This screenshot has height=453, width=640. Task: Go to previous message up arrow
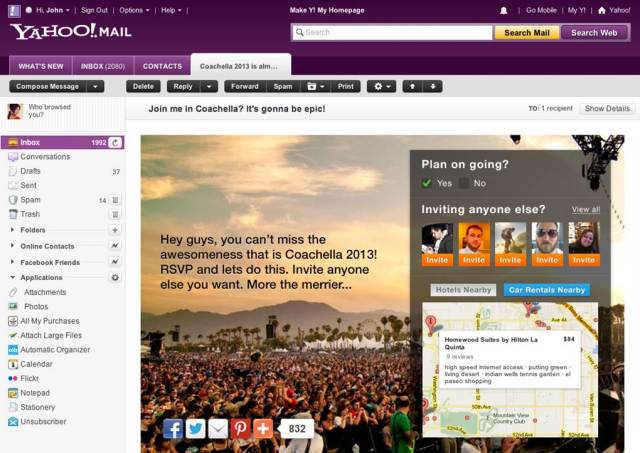click(413, 87)
